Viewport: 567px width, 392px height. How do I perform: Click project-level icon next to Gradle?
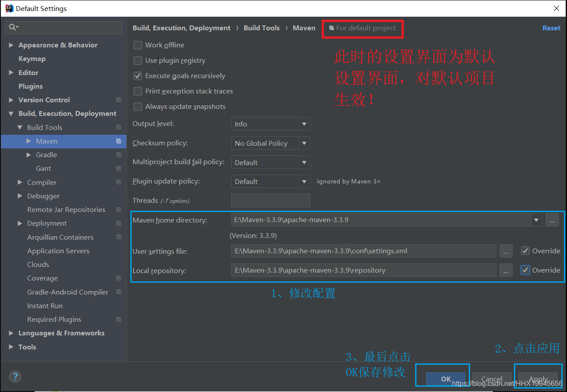click(118, 155)
